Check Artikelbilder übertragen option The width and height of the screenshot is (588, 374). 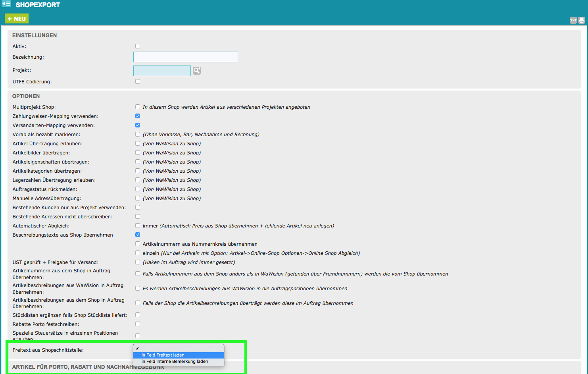pos(138,152)
